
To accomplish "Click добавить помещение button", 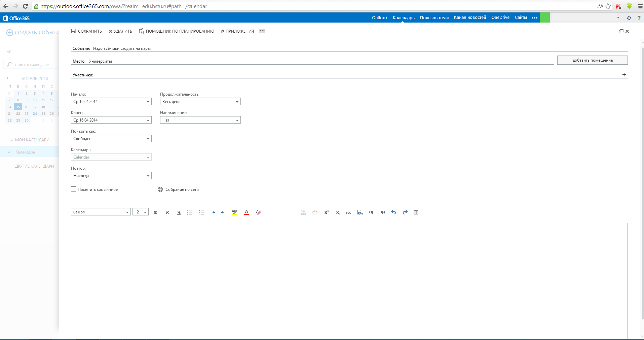I will pos(593,60).
